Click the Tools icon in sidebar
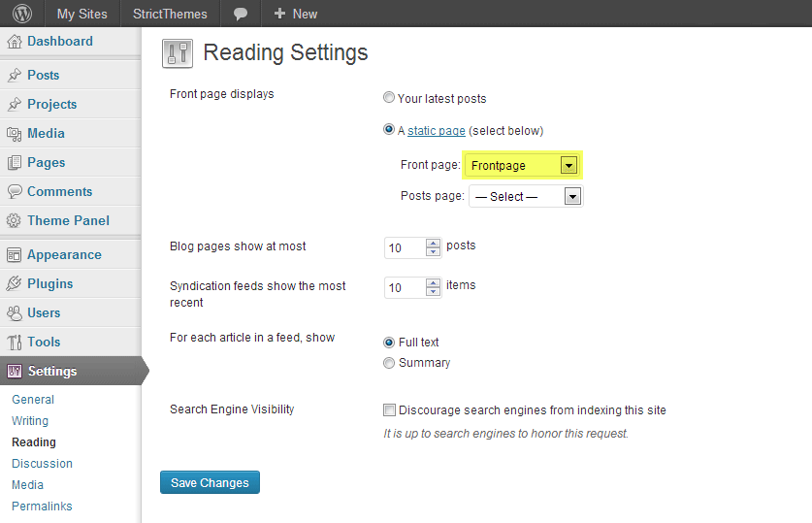This screenshot has height=523, width=812. click(15, 343)
